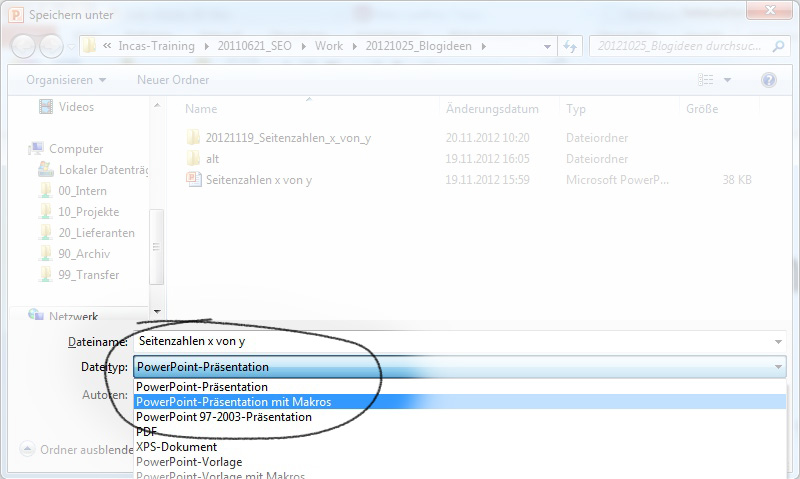The height and width of the screenshot is (479, 800).
Task: Click the search magnifier icon
Action: click(x=778, y=46)
